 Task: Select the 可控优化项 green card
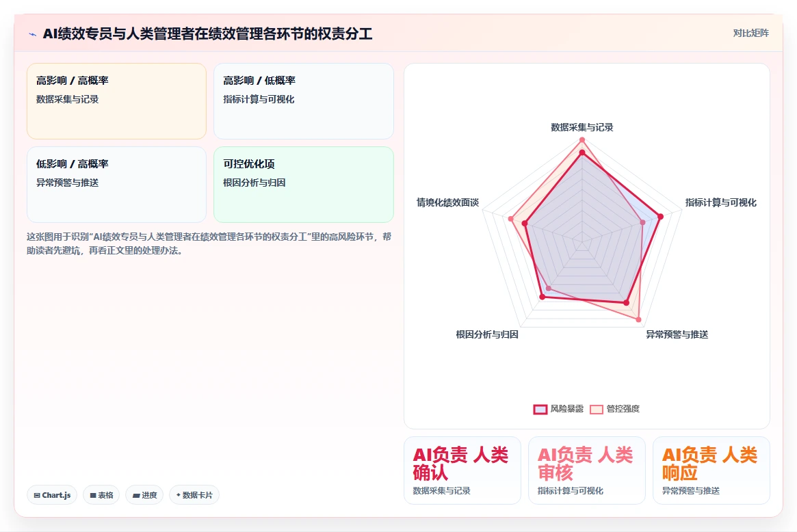click(304, 185)
